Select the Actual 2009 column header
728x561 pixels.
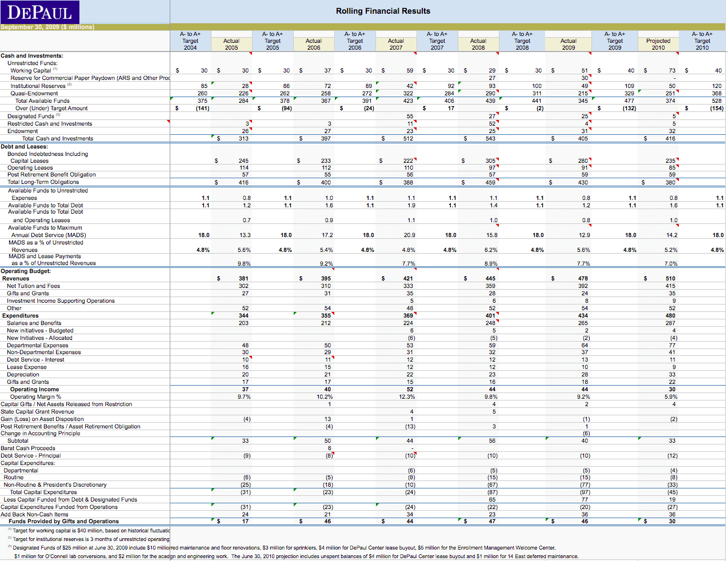(568, 44)
